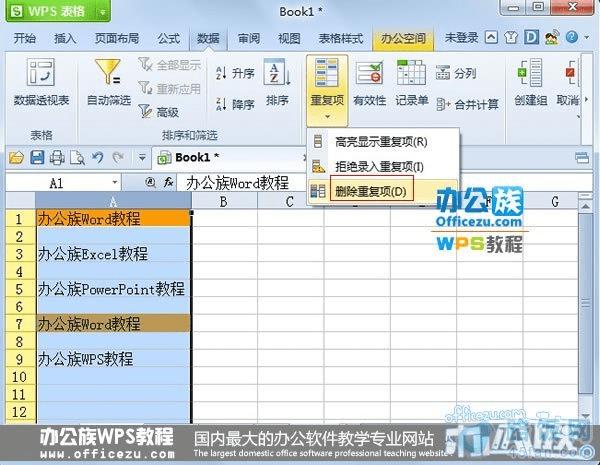Viewport: 600px width, 465px height.
Task: Select Remove Duplicates 删除重复项(D)
Action: click(x=383, y=191)
